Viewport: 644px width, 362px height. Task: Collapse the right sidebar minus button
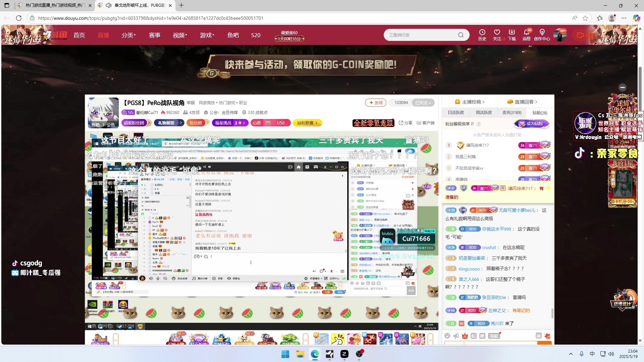[x=623, y=87]
